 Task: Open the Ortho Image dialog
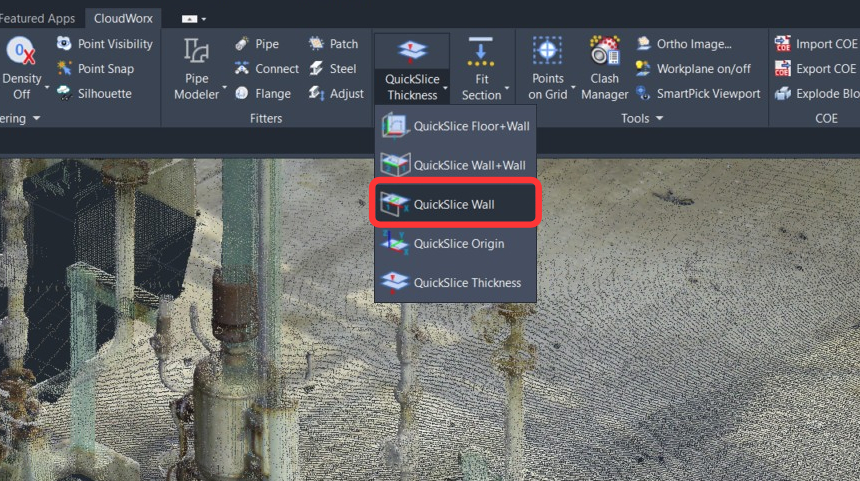[x=683, y=44]
